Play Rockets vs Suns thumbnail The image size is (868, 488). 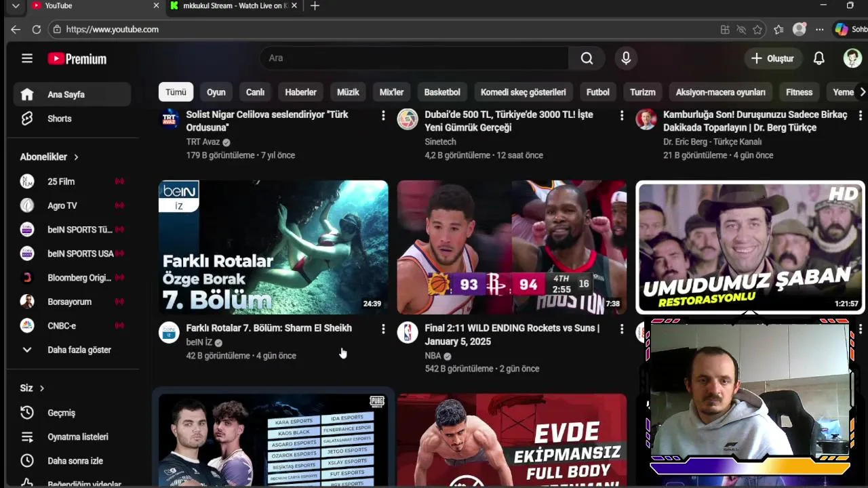point(512,247)
